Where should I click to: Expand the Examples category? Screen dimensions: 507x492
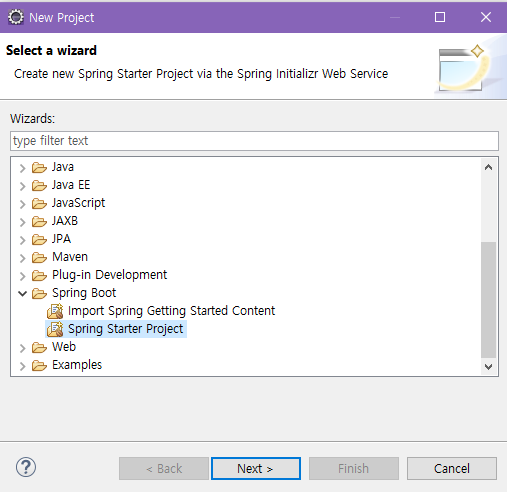tap(22, 366)
